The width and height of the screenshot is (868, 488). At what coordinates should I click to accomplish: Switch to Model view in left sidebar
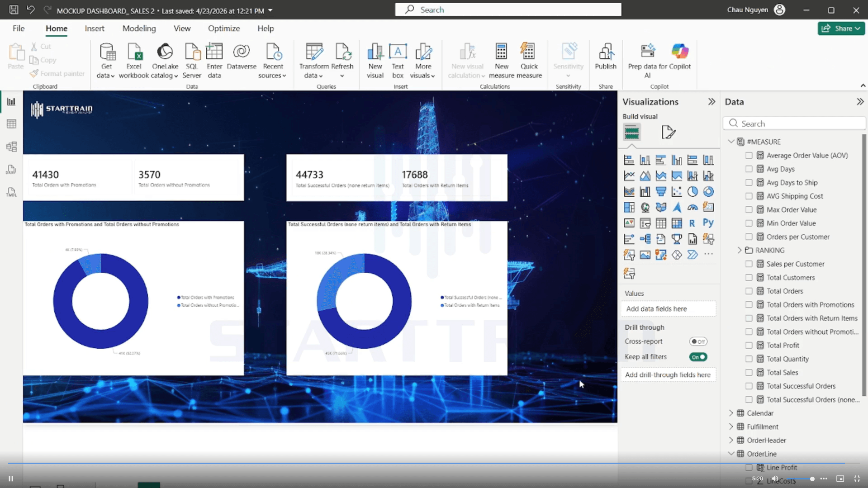point(11,147)
